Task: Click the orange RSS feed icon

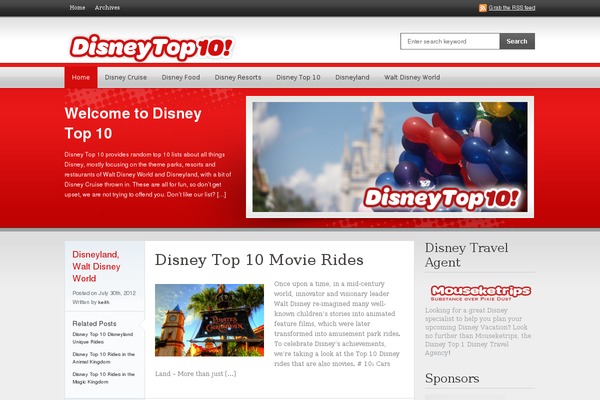Action: click(x=483, y=8)
